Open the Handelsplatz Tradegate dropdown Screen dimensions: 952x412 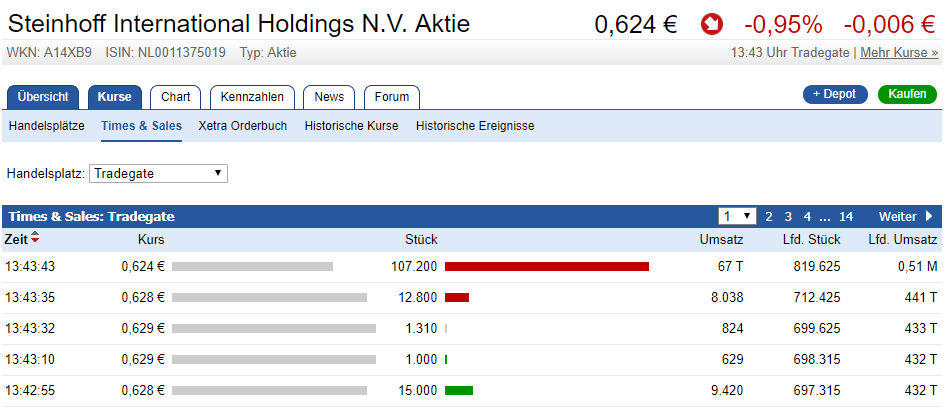(159, 174)
